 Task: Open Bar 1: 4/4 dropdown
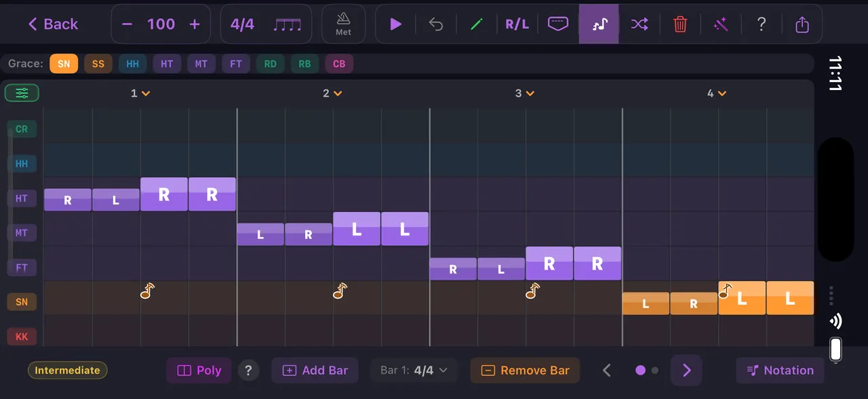pos(414,371)
